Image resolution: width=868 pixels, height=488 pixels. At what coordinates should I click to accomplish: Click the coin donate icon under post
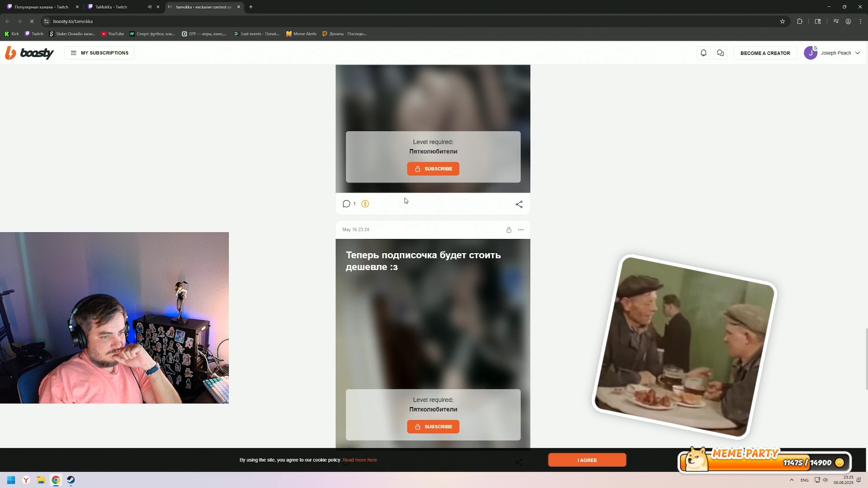click(x=365, y=204)
